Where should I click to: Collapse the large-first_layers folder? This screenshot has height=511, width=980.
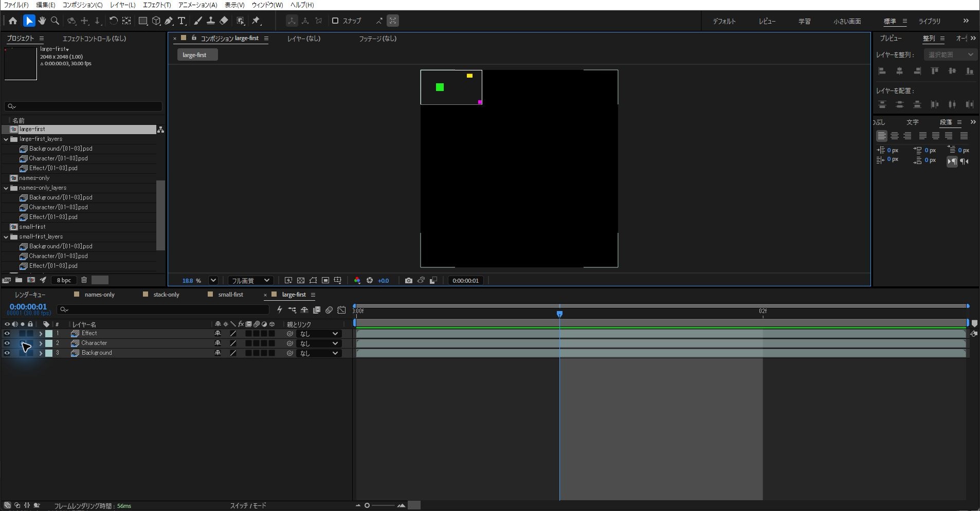[x=6, y=139]
